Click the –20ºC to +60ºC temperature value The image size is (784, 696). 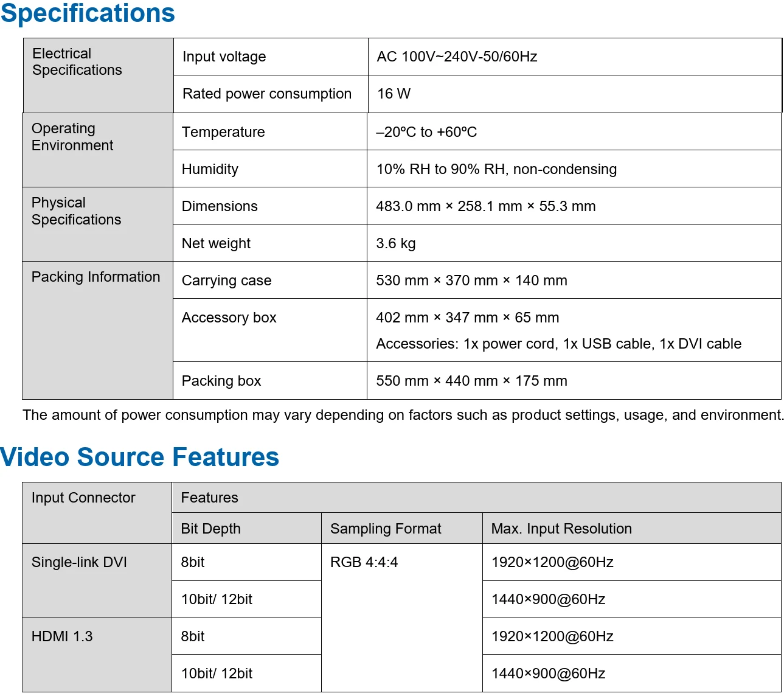(426, 132)
